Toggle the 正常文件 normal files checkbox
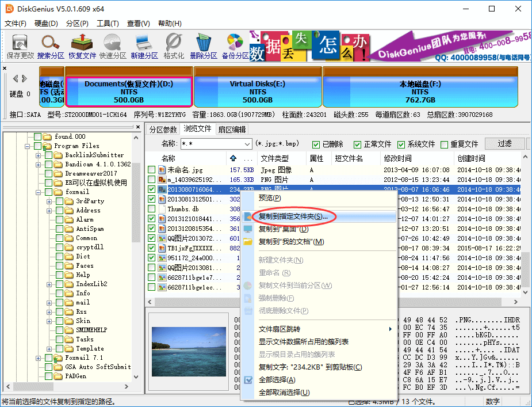Screen dimensions: 532x407 (357, 144)
